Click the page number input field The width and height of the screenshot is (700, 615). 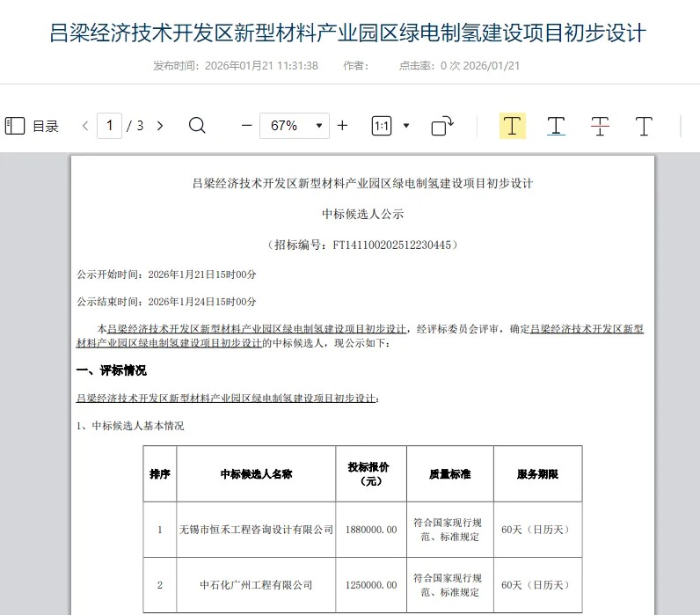pyautogui.click(x=109, y=126)
